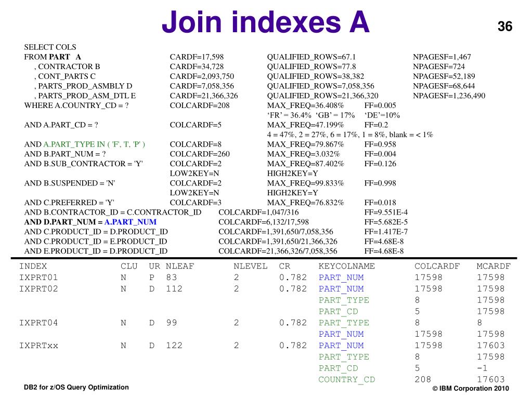Image resolution: width=532 pixels, height=411 pixels.
Task: Click 'CARDF=17,598' value
Action: point(197,57)
